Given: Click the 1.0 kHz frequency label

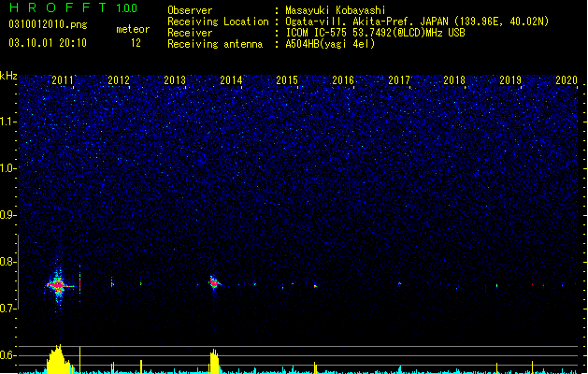Looking at the screenshot, I should pyautogui.click(x=8, y=168).
